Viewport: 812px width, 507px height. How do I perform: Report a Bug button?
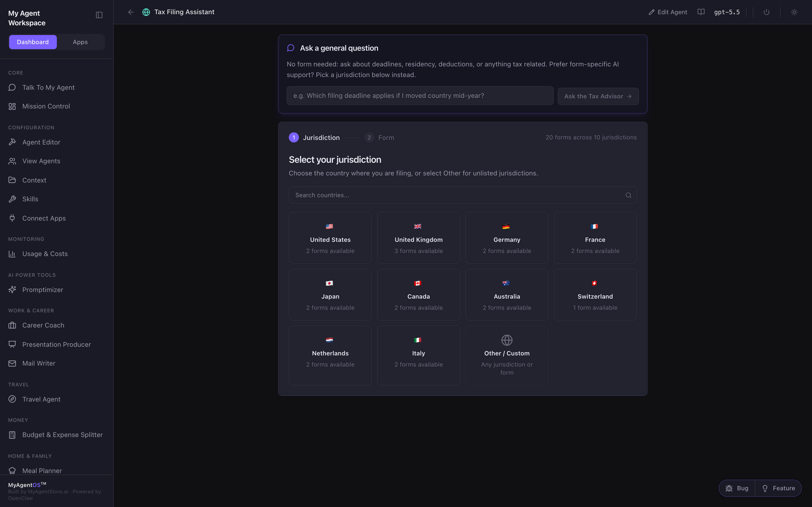737,488
